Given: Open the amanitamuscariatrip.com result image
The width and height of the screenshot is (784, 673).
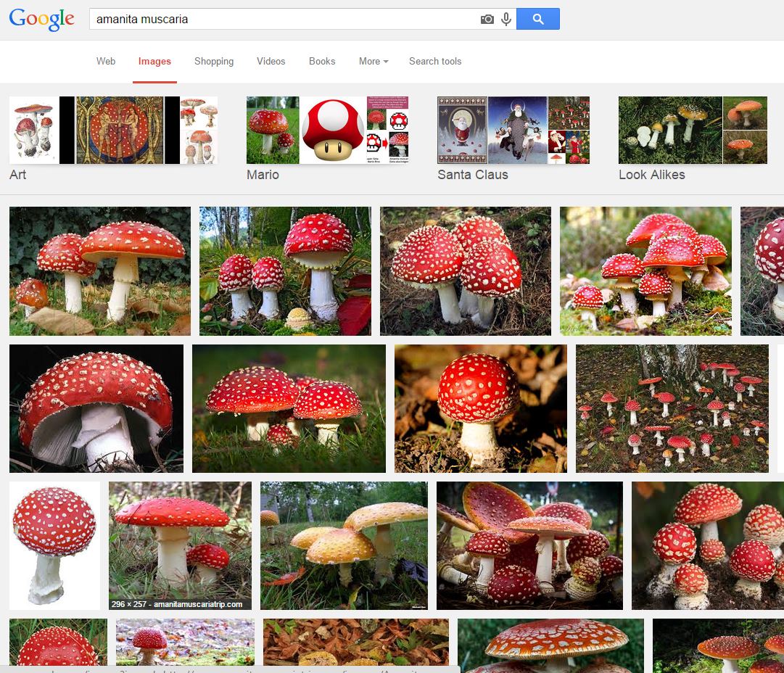Looking at the screenshot, I should coord(180,545).
